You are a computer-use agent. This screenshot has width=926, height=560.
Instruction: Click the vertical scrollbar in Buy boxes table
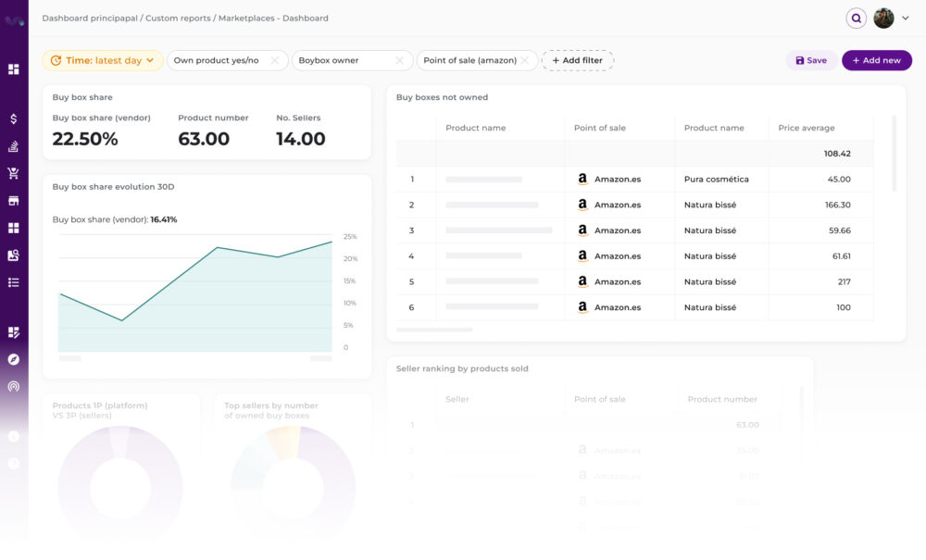894,153
